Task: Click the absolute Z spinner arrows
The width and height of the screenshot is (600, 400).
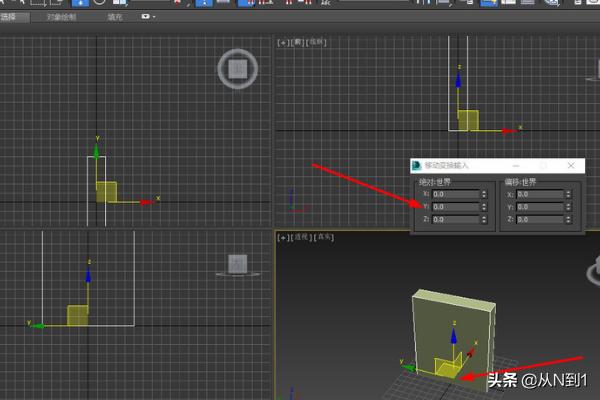Action: coord(484,220)
